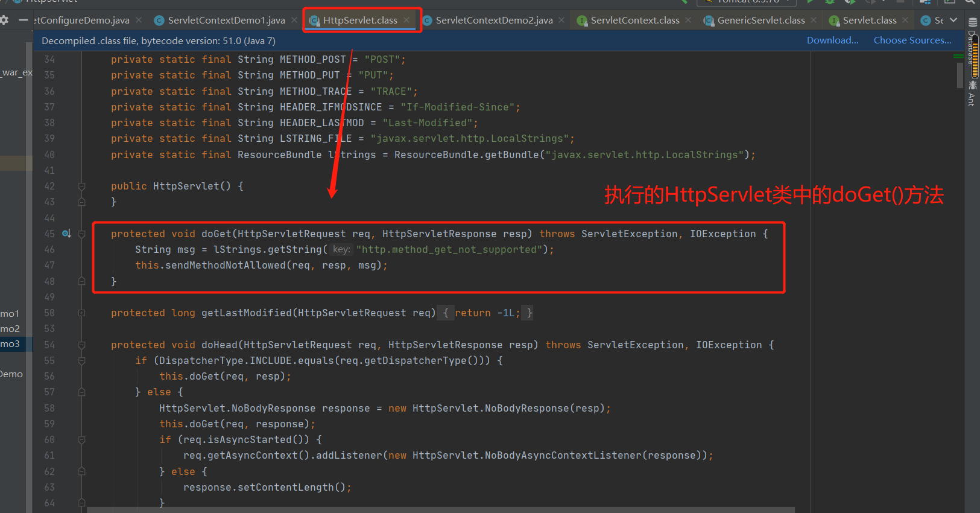Collapse the else block at line 57
This screenshot has width=980, height=513.
pyautogui.click(x=81, y=392)
